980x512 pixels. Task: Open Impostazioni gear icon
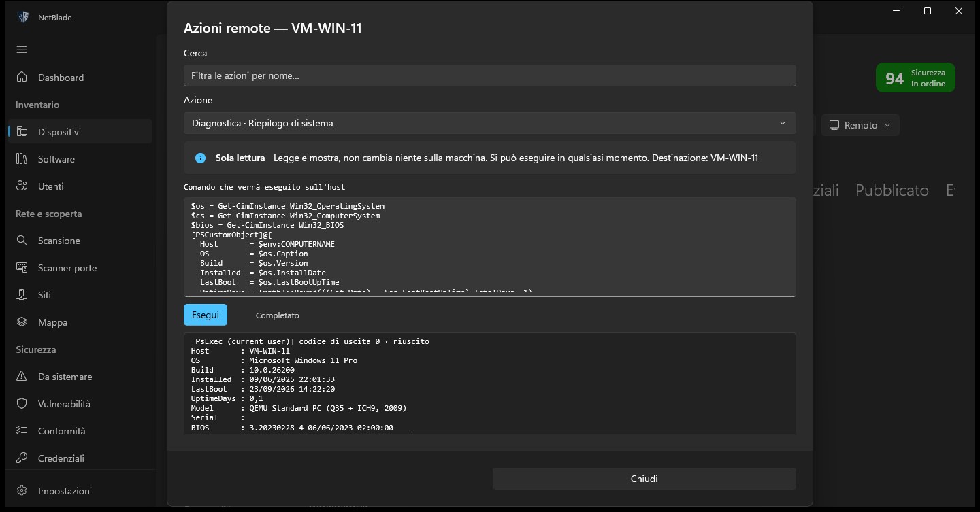pyautogui.click(x=22, y=490)
